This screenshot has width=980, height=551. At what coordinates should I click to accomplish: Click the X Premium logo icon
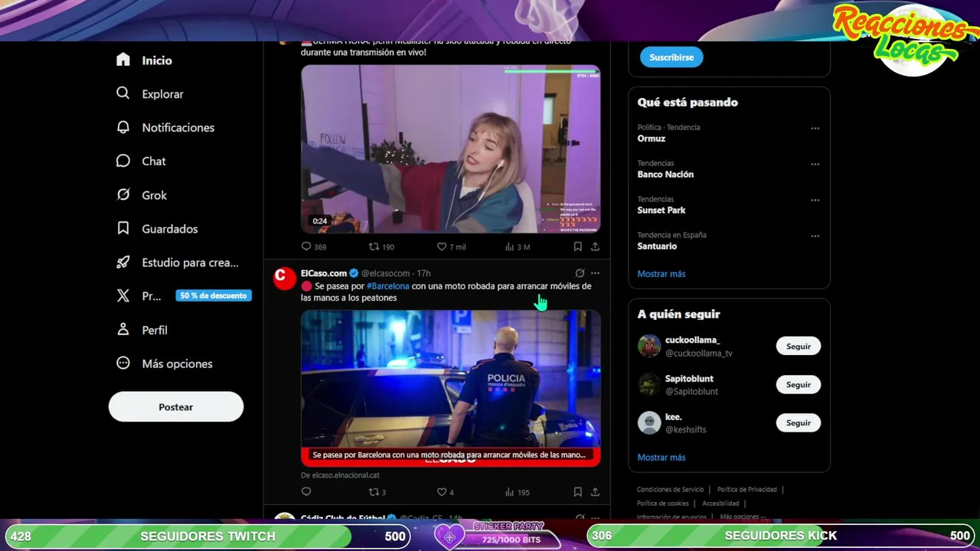click(122, 296)
